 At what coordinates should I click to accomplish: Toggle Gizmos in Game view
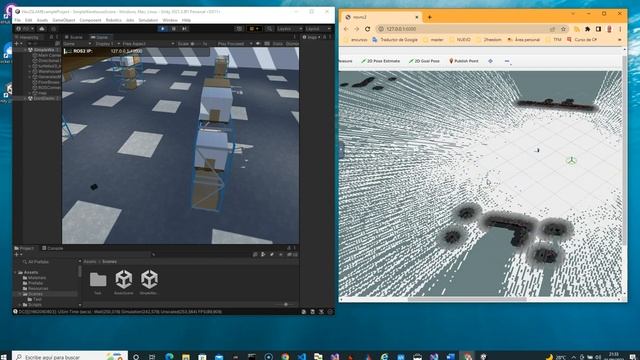point(292,44)
